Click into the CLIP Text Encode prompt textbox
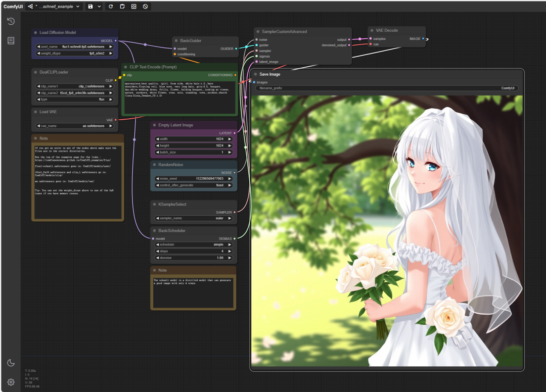 point(179,97)
